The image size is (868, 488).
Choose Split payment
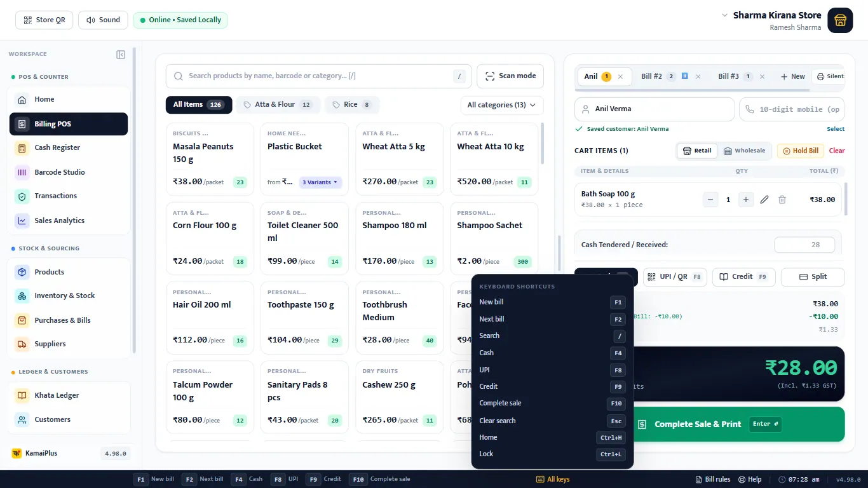[813, 277]
